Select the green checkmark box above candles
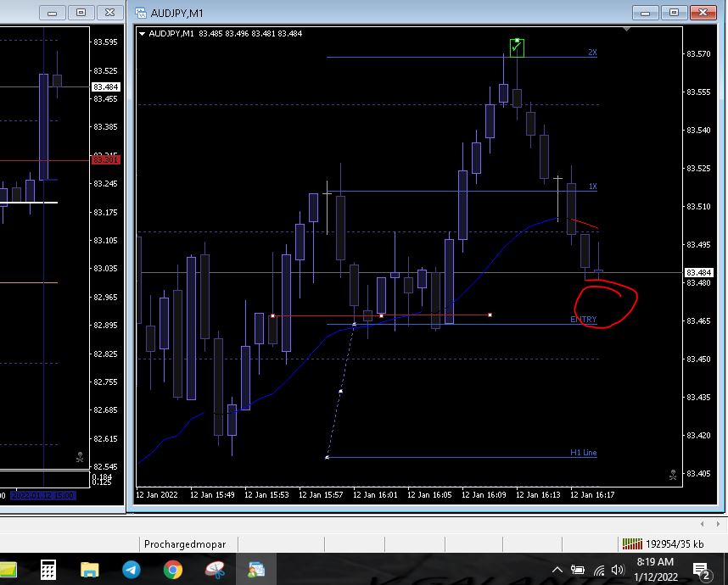This screenshot has height=585, width=728. click(x=517, y=47)
